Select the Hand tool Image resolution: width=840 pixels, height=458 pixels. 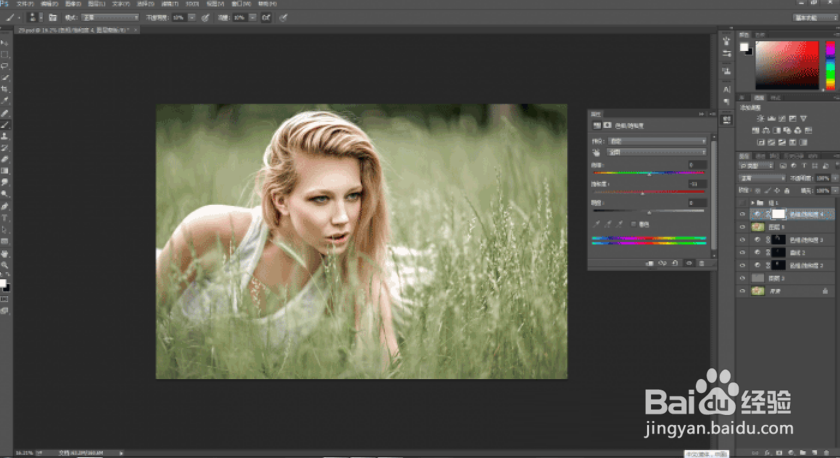click(4, 253)
